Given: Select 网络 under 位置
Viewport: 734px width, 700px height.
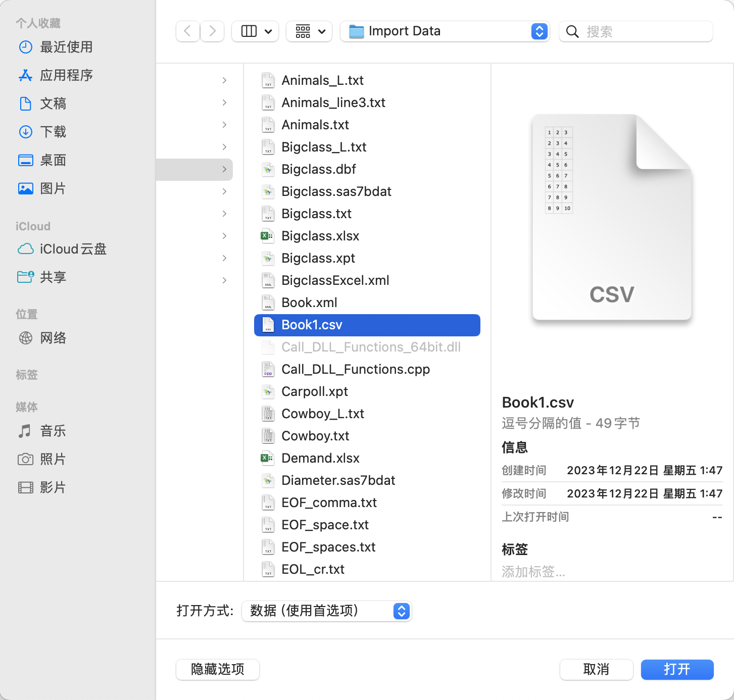Looking at the screenshot, I should point(42,338).
